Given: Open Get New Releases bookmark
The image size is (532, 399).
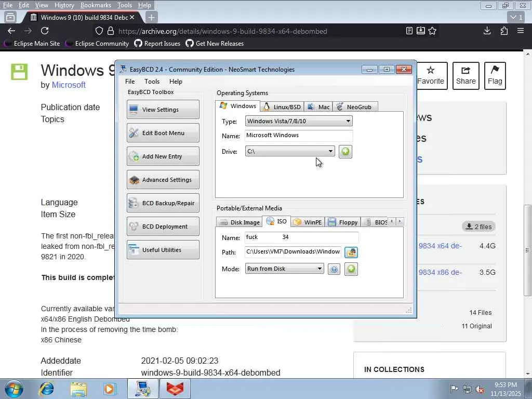Looking at the screenshot, I should (215, 44).
